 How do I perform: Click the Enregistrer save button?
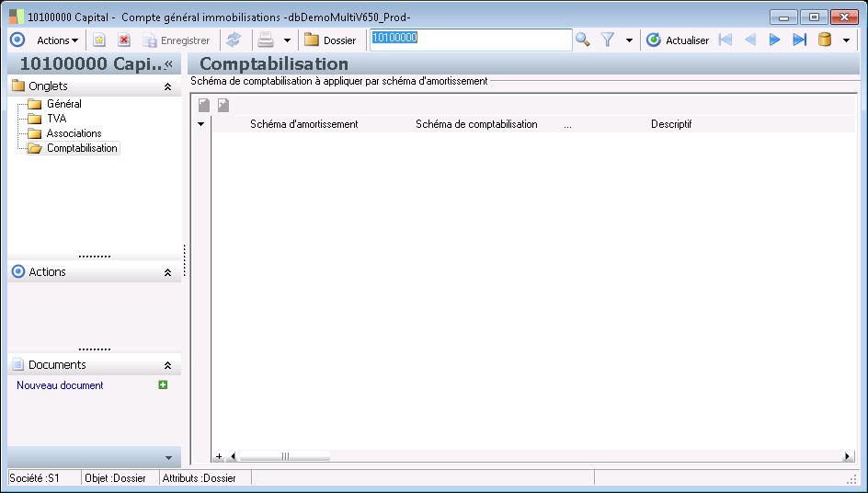click(177, 40)
